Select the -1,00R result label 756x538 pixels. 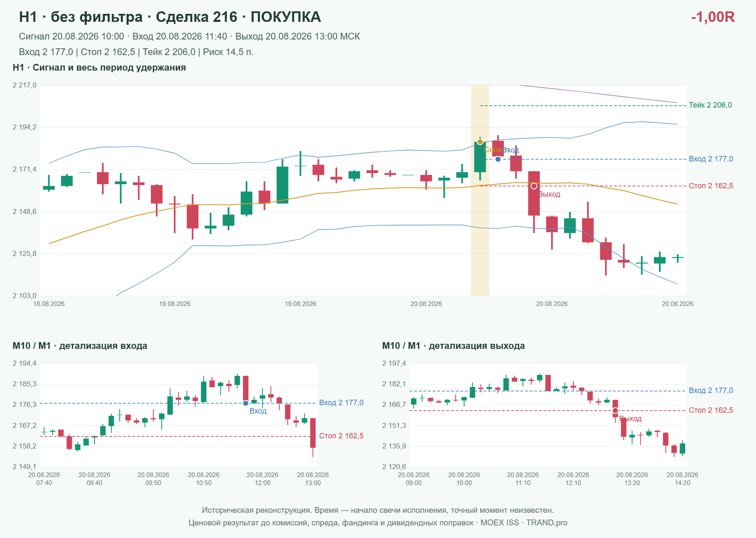click(713, 17)
